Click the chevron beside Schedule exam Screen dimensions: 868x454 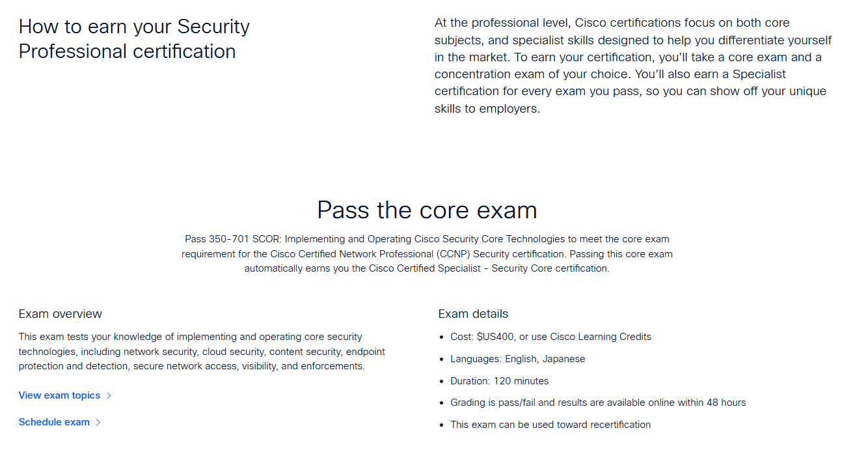(98, 422)
